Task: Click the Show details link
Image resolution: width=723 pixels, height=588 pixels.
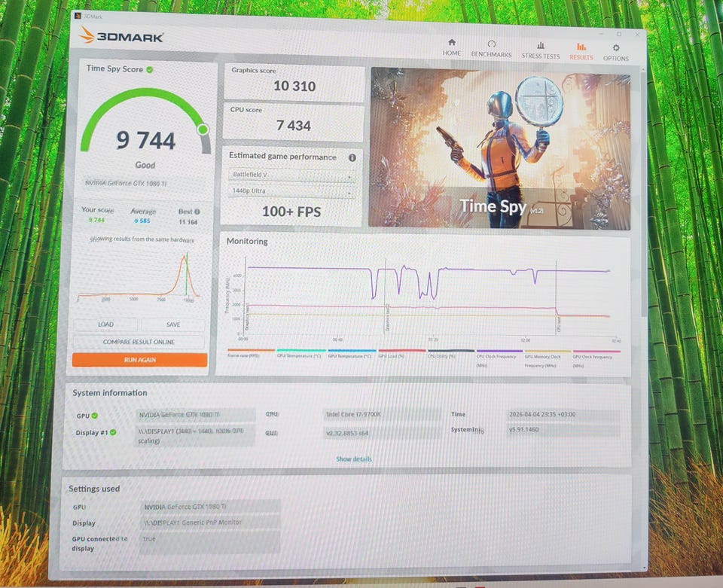Action: pyautogui.click(x=354, y=459)
